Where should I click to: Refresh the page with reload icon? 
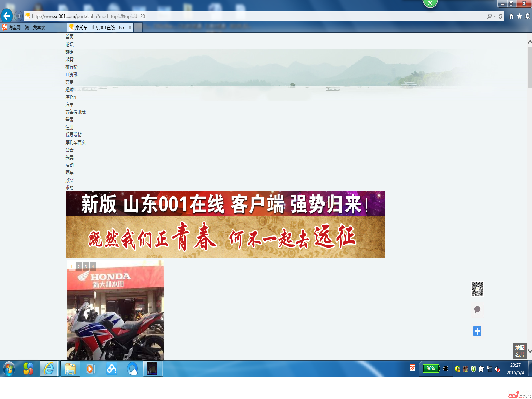point(500,16)
